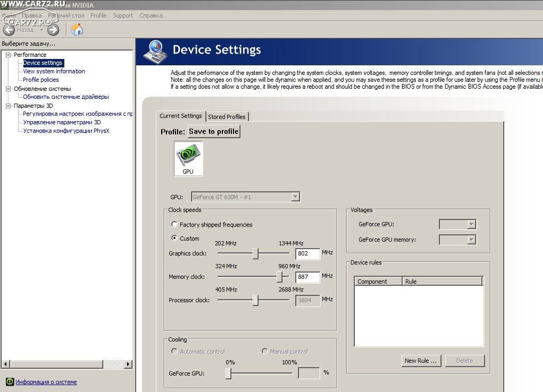Open the Рабочий стол menu
Viewport: 543px width, 392px height.
pos(66,15)
